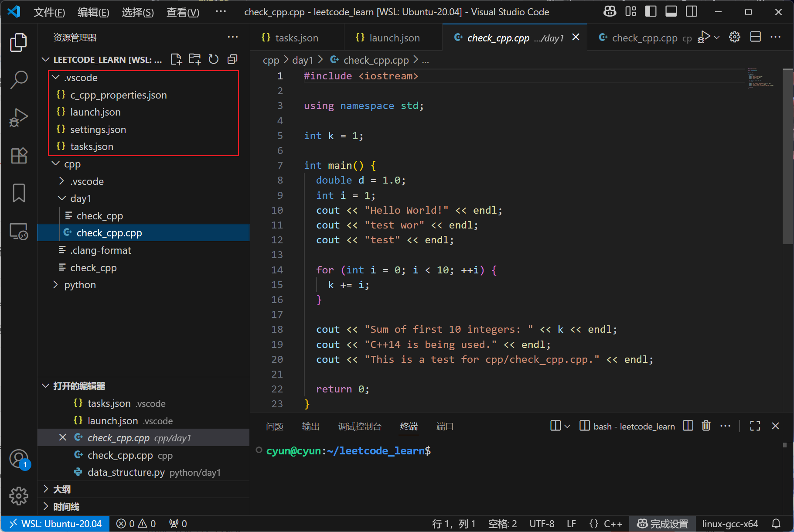Switch to 输出 panel tab
Viewport: 794px width, 532px height.
[311, 426]
